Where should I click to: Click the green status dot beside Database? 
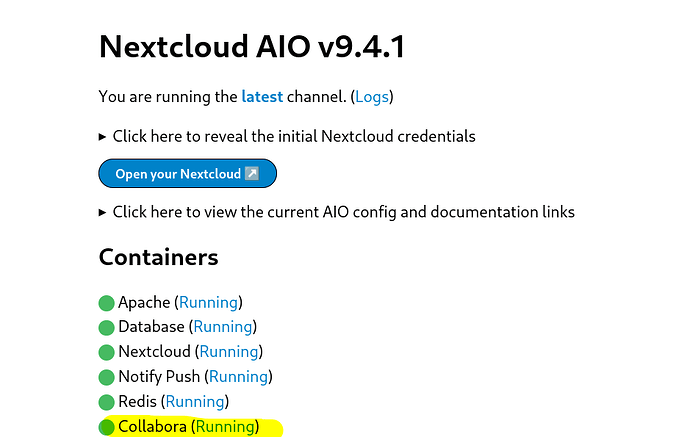pyautogui.click(x=107, y=327)
